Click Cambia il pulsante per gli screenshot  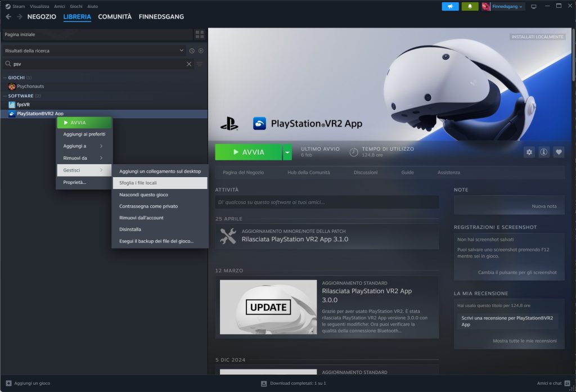click(x=517, y=272)
